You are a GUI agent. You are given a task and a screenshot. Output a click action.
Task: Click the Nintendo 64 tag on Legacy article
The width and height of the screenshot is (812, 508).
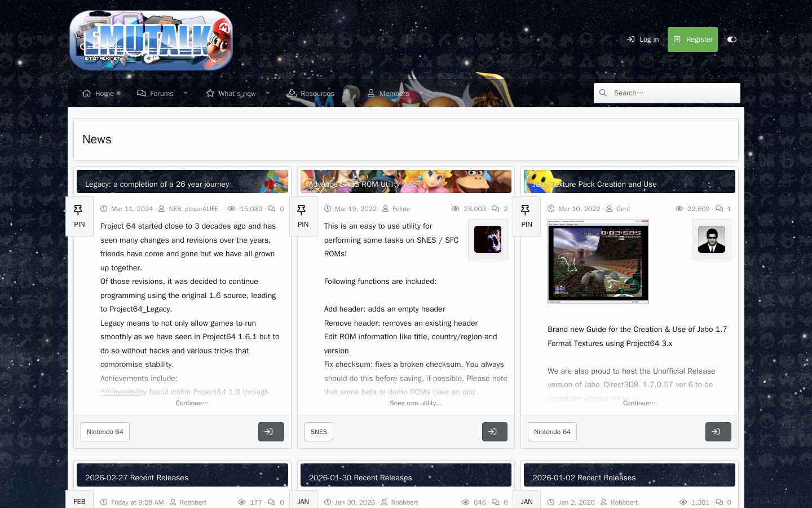click(x=105, y=432)
